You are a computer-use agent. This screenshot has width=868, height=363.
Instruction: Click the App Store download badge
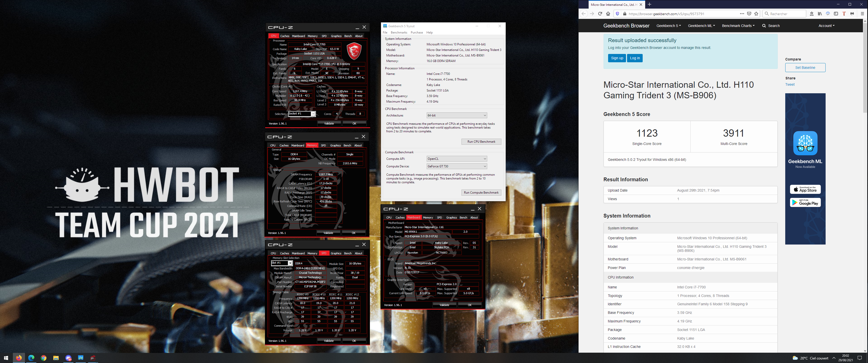coord(805,189)
